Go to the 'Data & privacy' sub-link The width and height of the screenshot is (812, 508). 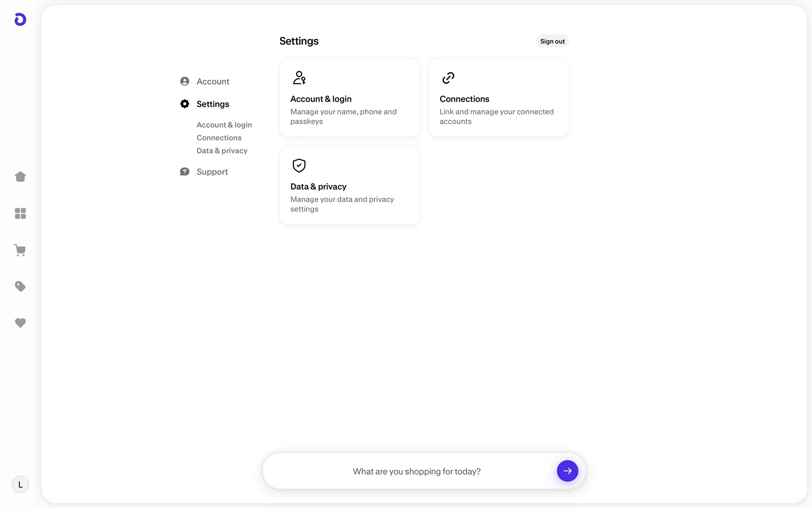pyautogui.click(x=222, y=151)
